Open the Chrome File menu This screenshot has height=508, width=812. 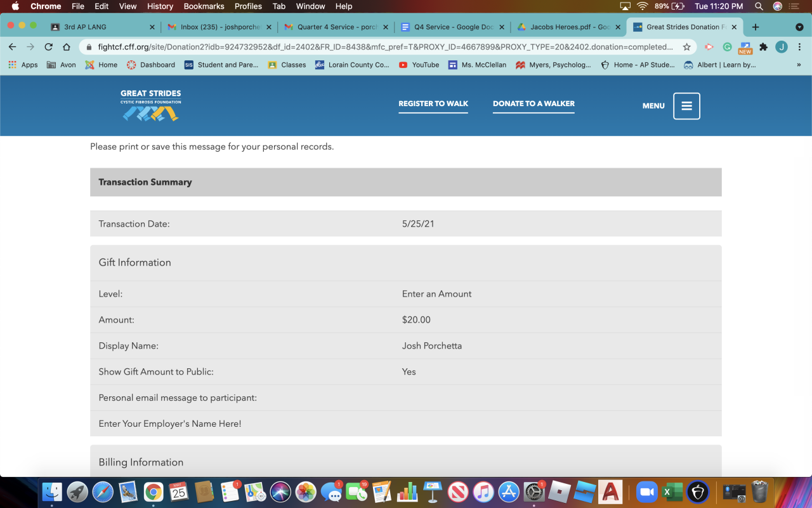pyautogui.click(x=78, y=6)
